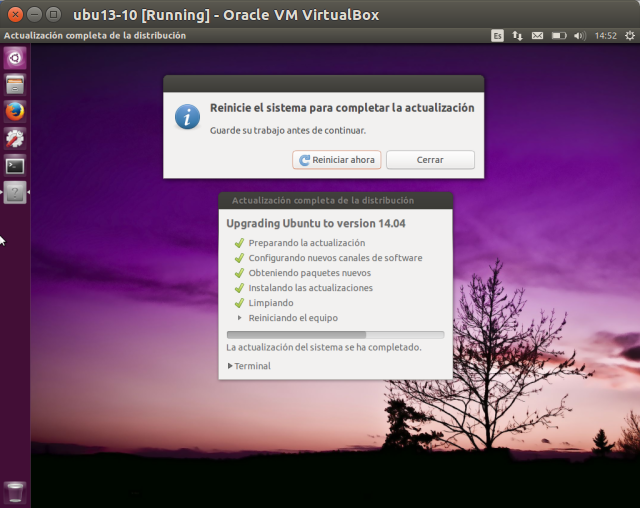Expand the Terminal disclosure triangle
The height and width of the screenshot is (508, 640).
point(230,366)
